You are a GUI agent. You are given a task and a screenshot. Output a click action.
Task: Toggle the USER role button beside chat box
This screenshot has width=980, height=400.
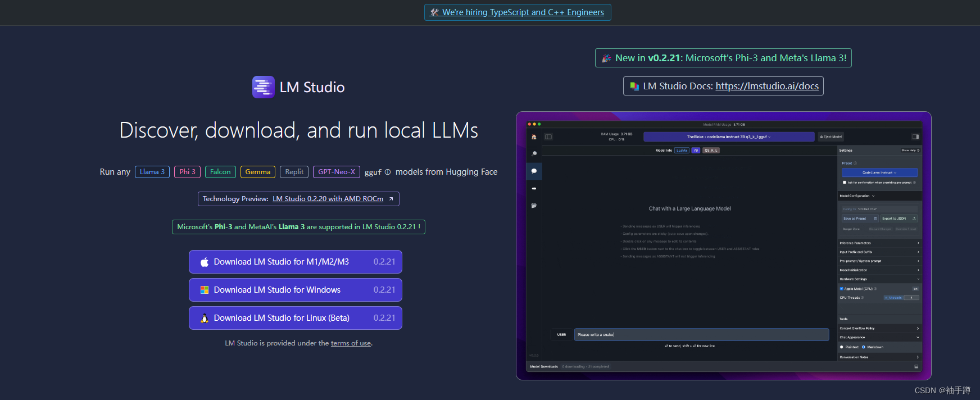pyautogui.click(x=561, y=335)
